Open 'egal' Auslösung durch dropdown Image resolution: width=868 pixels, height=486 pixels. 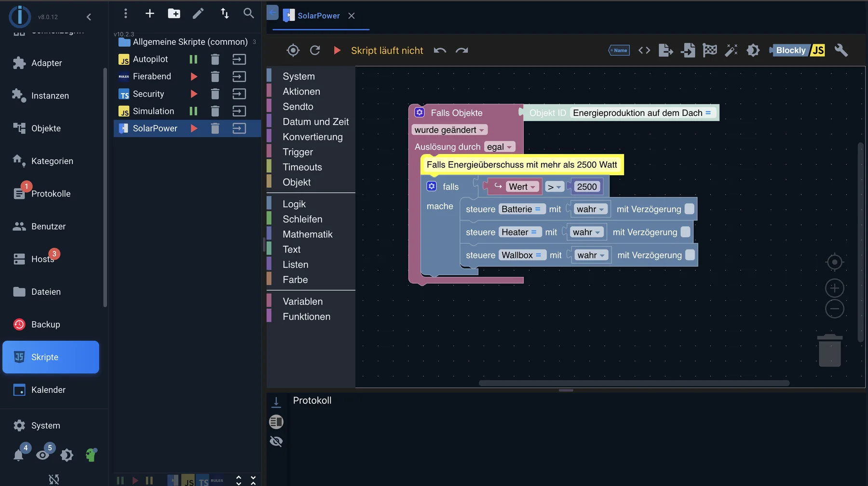point(500,147)
